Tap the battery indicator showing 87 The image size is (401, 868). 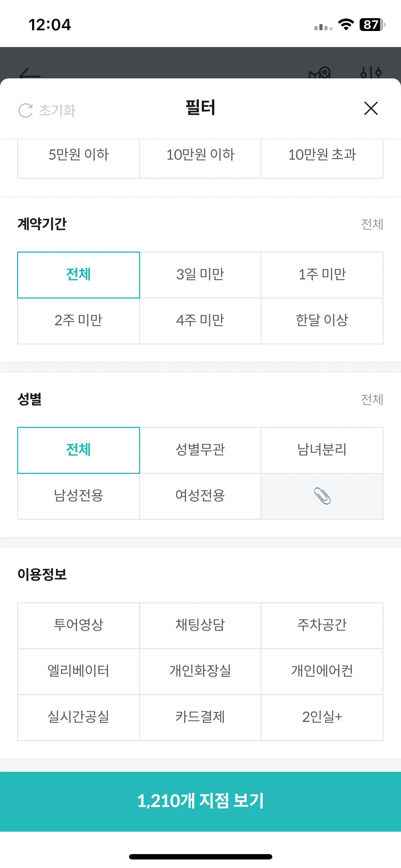point(372,25)
